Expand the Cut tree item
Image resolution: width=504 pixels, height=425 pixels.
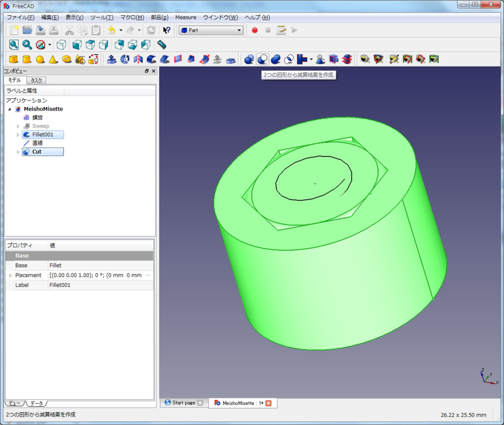pyautogui.click(x=18, y=152)
